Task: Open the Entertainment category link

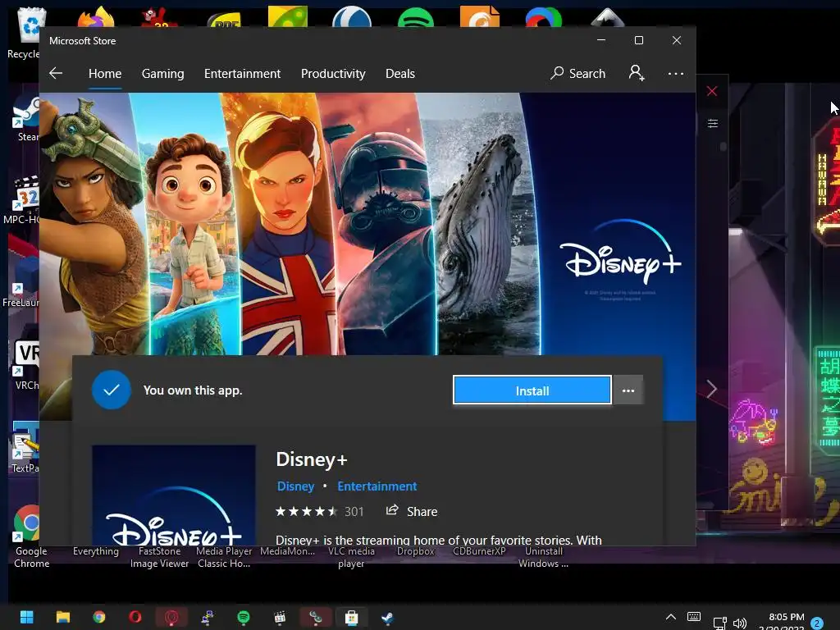Action: pos(377,486)
